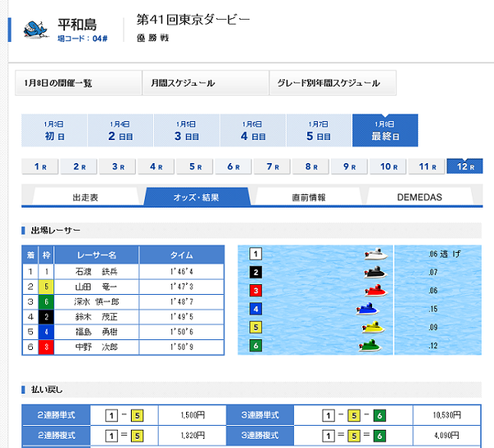The height and width of the screenshot is (448, 494).
Task: Click the black boat 2 icon
Action: point(375,273)
